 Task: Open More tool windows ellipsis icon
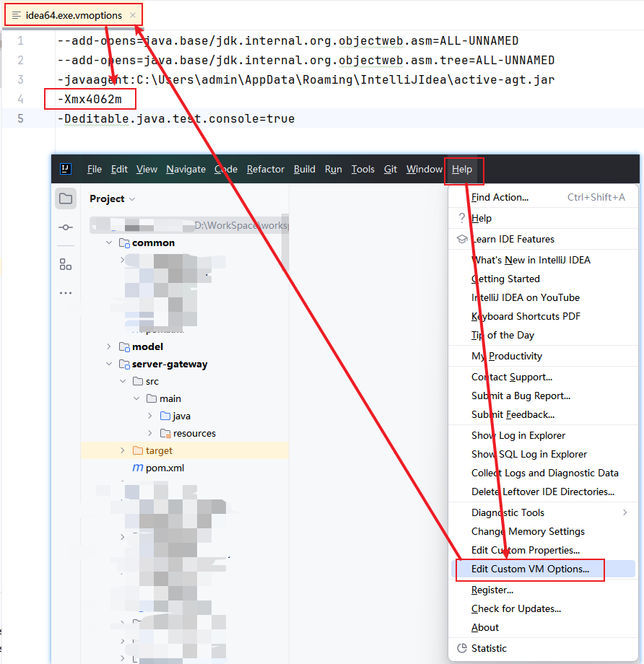[x=66, y=293]
